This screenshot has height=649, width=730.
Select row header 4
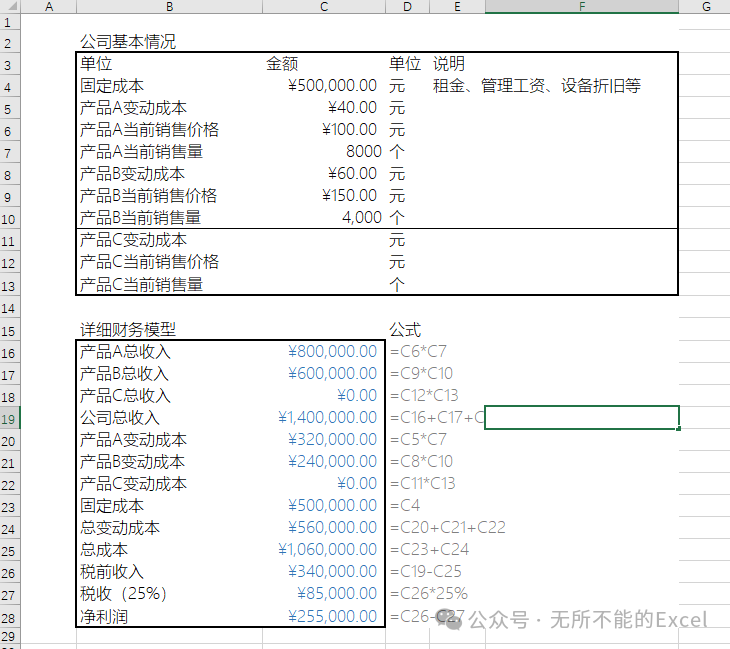(x=9, y=87)
